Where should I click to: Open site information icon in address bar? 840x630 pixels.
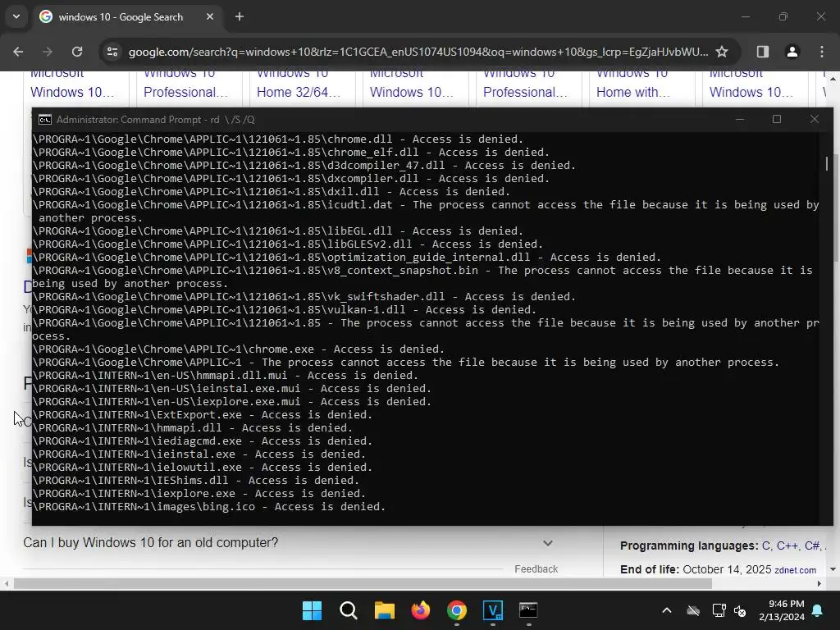tap(112, 52)
